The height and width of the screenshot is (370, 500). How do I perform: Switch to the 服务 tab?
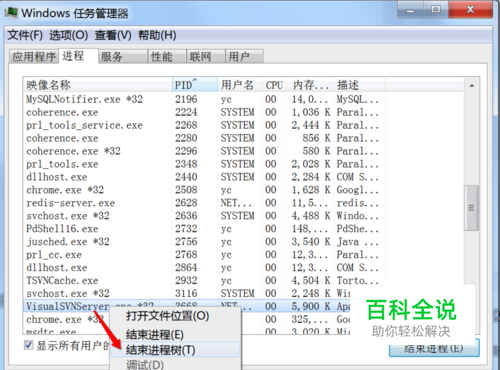tap(123, 56)
